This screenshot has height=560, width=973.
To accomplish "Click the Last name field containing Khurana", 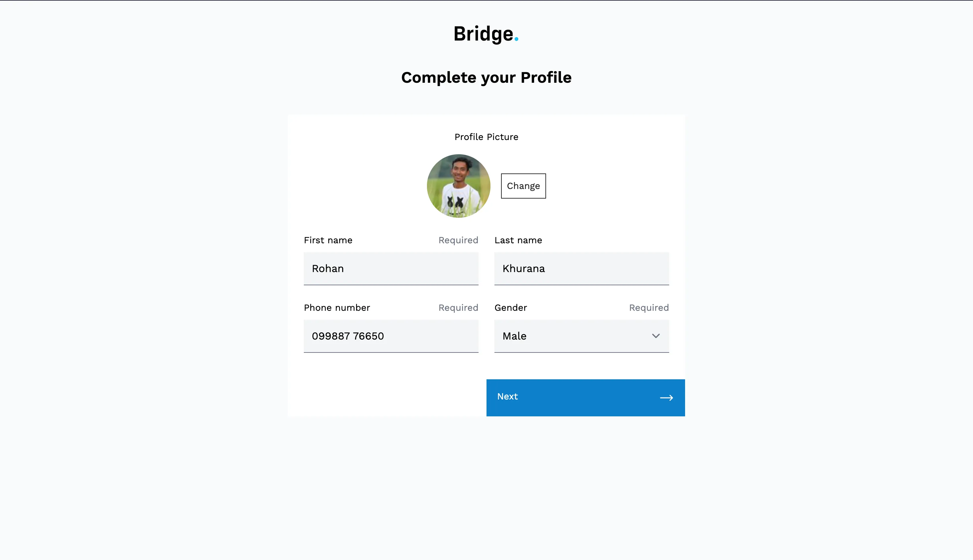I will pyautogui.click(x=581, y=268).
